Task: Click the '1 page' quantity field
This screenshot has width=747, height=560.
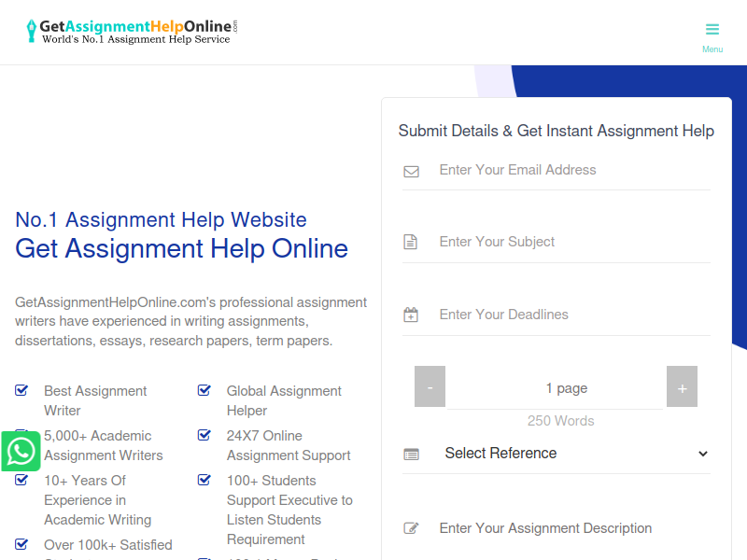Action: [x=556, y=388]
